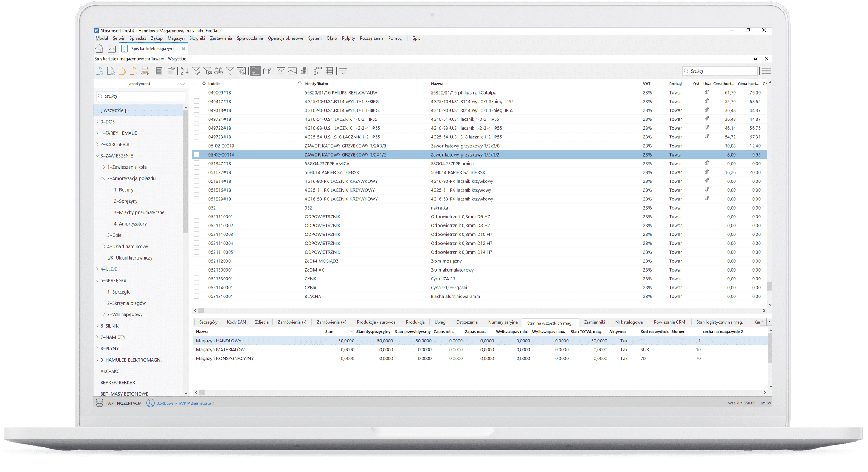868x472 pixels.
Task: Switch to the Numery seryjne tab
Action: click(503, 322)
